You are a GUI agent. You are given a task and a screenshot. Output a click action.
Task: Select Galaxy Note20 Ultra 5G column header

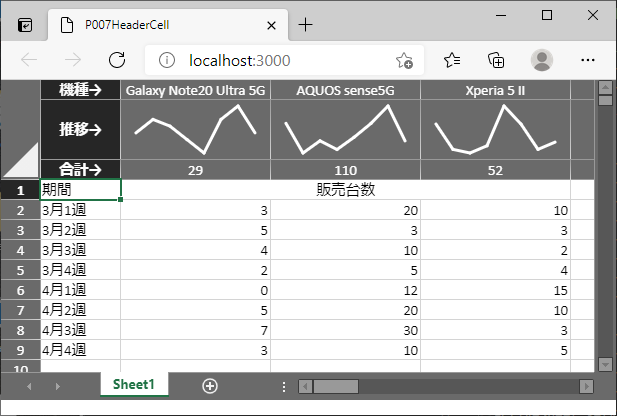click(x=196, y=90)
